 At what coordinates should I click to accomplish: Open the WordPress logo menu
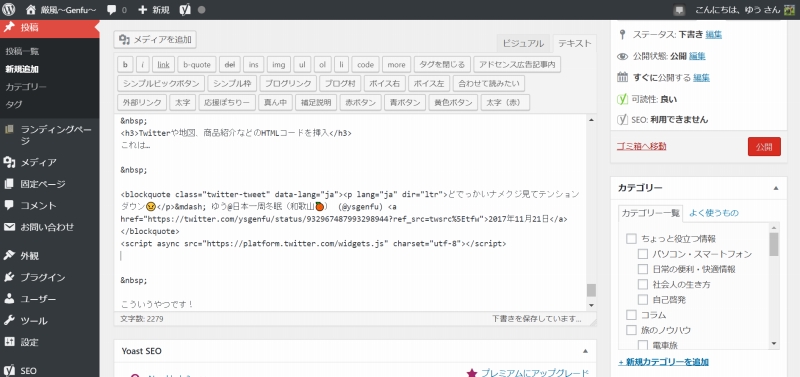coord(9,10)
